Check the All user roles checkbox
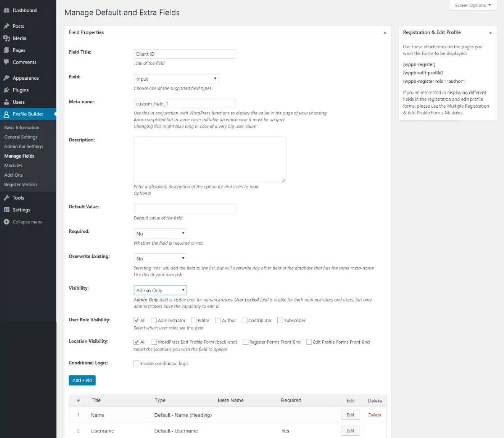This screenshot has height=438, width=504. (136, 320)
